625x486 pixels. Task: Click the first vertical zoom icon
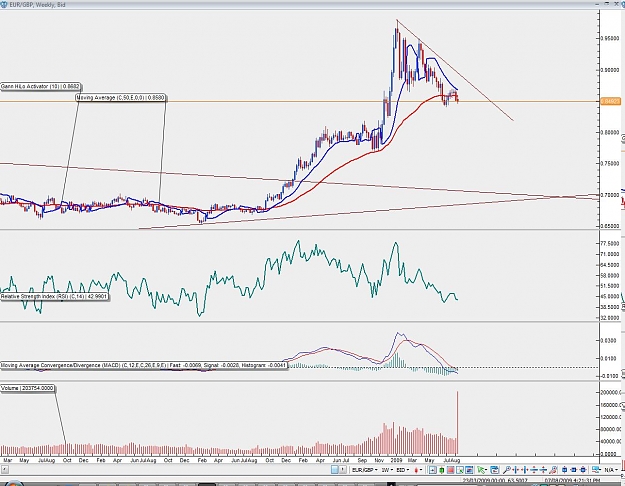coord(534,470)
